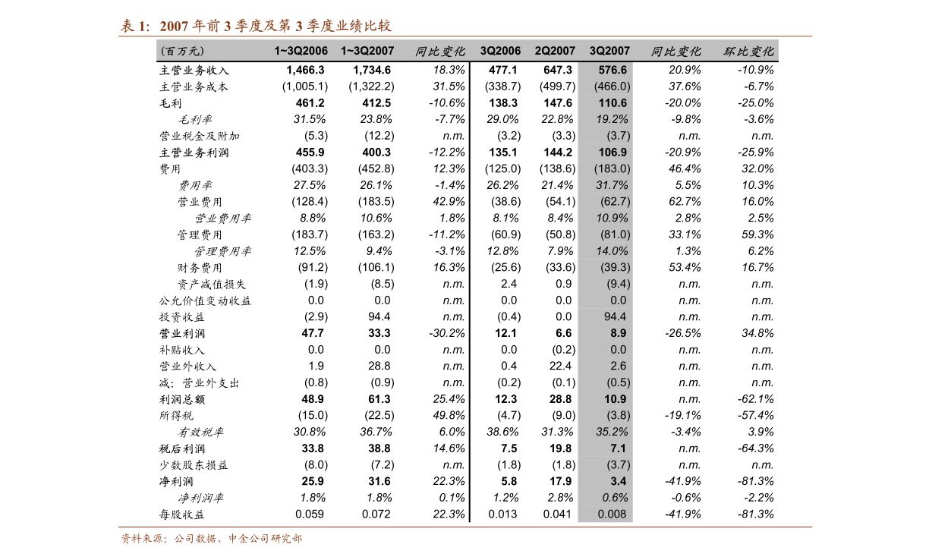929x560 pixels.
Task: Select the 31.7% percentage cell
Action: point(612,185)
